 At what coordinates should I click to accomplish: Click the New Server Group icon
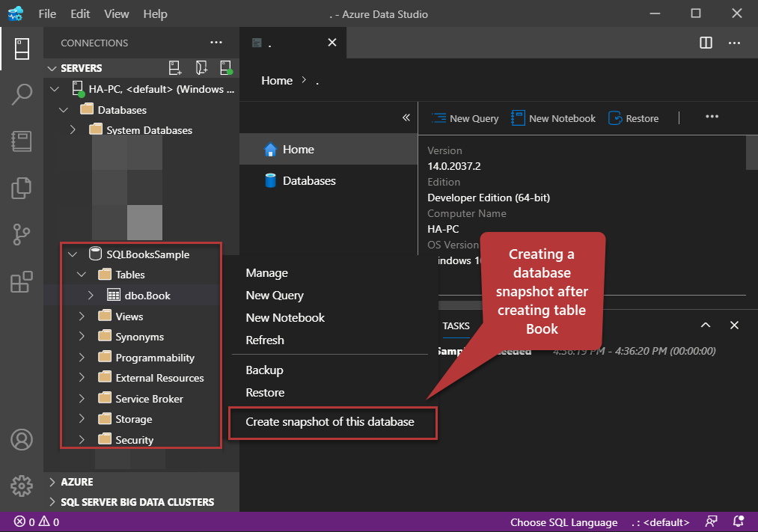201,67
